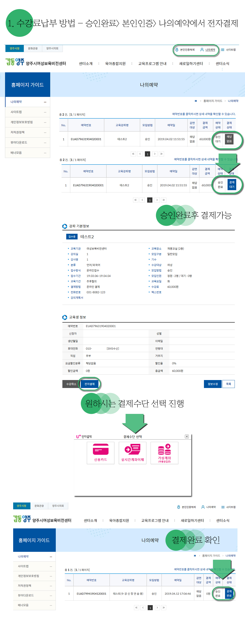Click the blue 결제완료 status button
Image resolution: width=245 pixels, height=644 pixels.
tap(229, 594)
